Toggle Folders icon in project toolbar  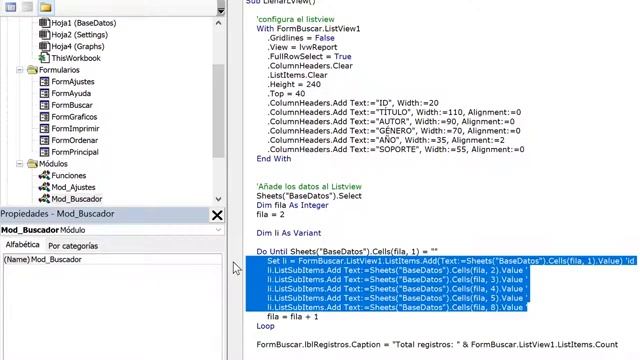click(x=45, y=7)
